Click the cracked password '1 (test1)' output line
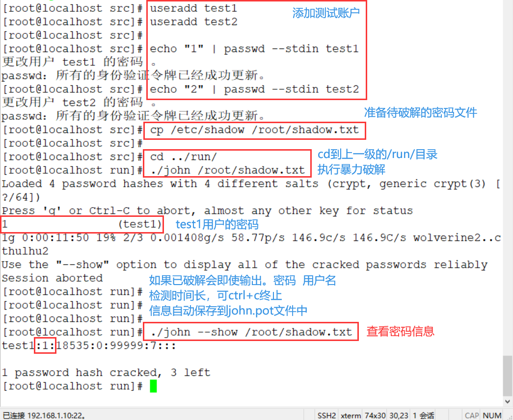Image resolution: width=513 pixels, height=420 pixels. tap(82, 224)
